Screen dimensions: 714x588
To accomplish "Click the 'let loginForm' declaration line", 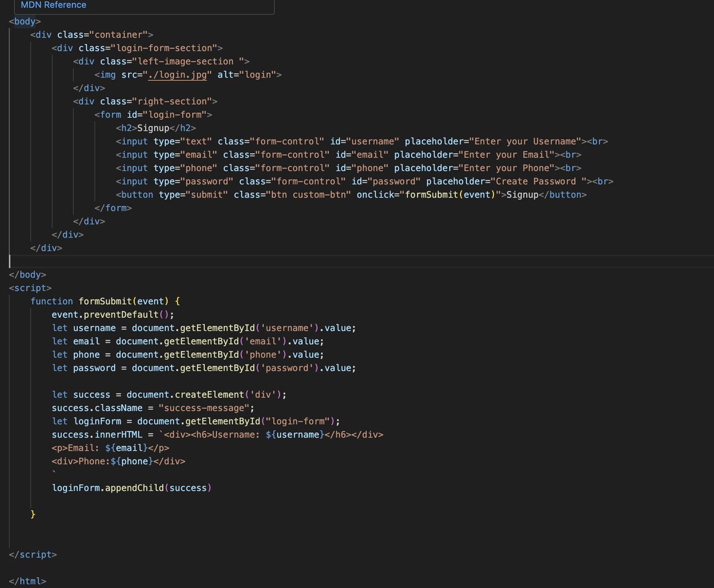I will [196, 421].
